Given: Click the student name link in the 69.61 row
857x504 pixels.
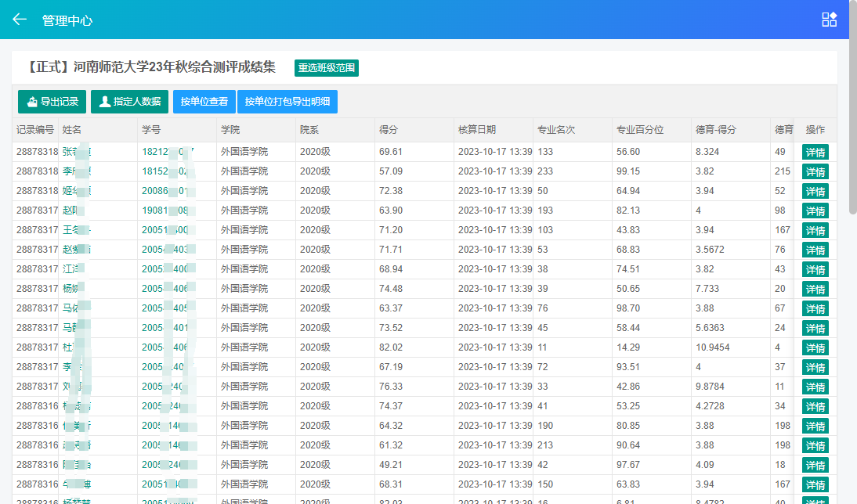Looking at the screenshot, I should point(77,152).
